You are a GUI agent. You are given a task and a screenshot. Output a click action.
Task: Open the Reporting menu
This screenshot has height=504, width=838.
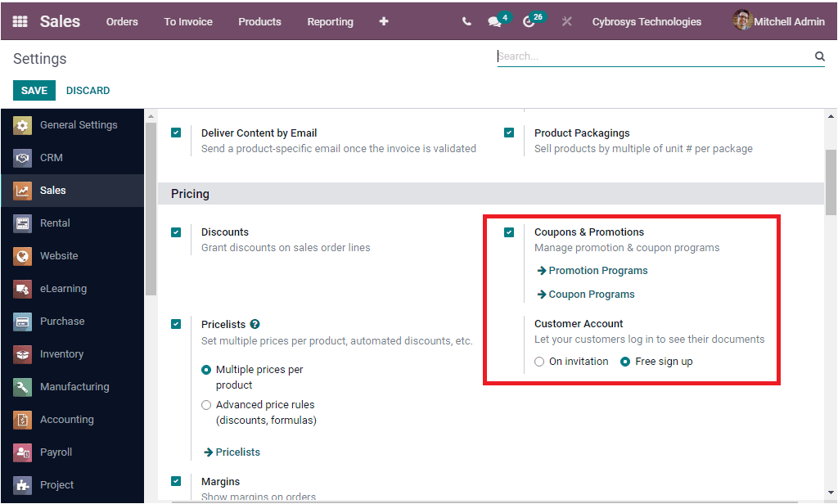330,22
